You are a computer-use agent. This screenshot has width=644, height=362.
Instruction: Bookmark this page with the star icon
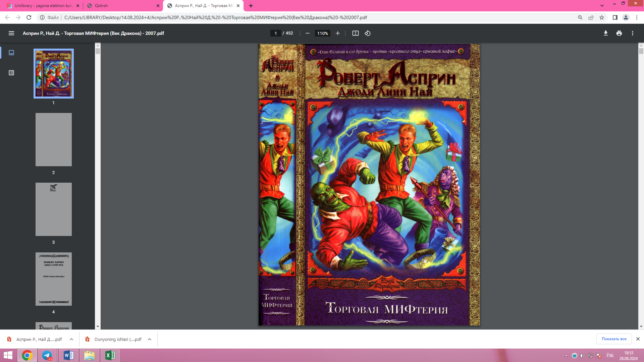[602, 17]
